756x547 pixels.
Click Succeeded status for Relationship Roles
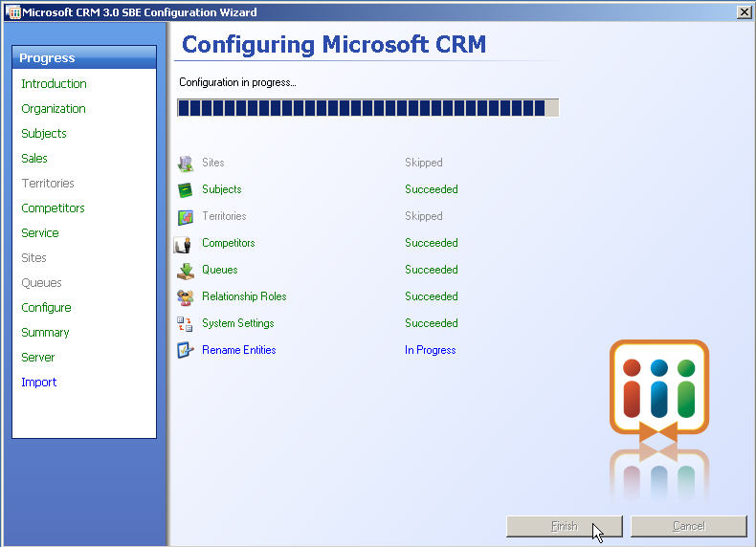[432, 296]
